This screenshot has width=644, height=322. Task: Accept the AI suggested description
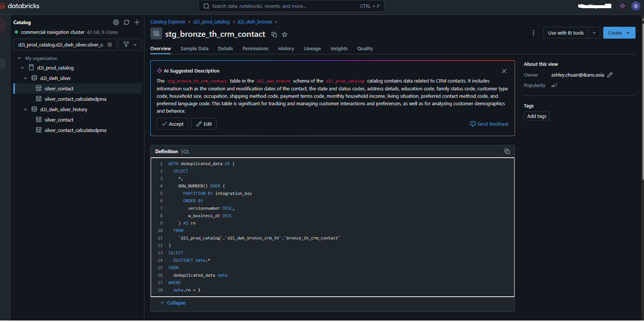(172, 124)
